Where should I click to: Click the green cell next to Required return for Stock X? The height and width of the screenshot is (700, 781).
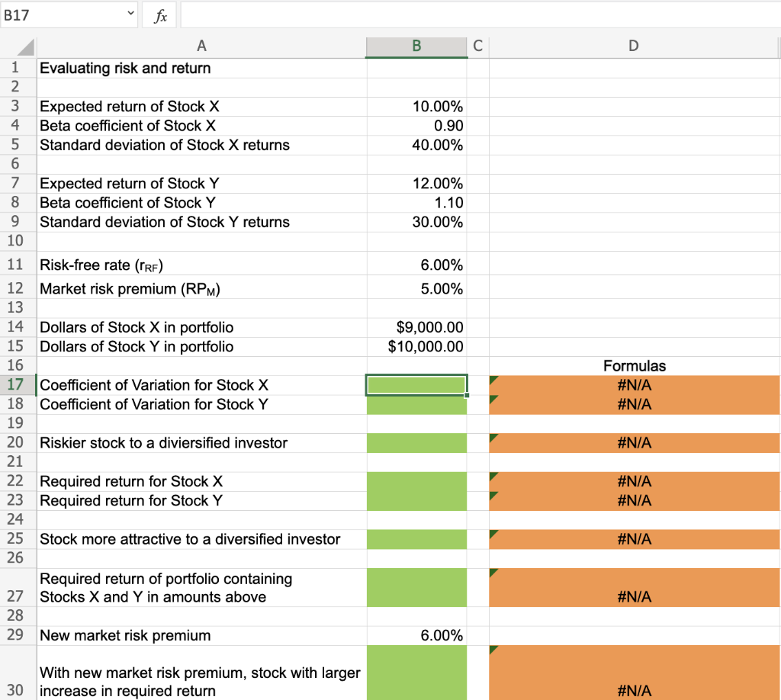click(x=416, y=481)
